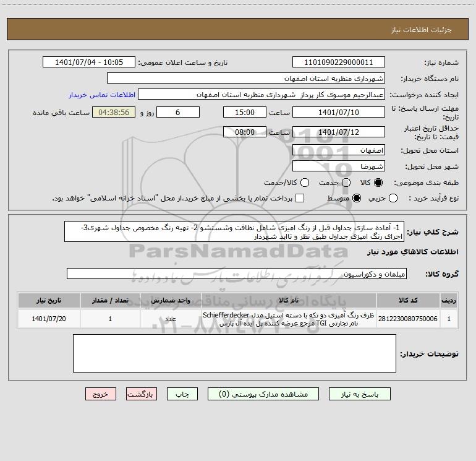Click خروج exit button
Screen dimensions: 476x461
[101, 394]
